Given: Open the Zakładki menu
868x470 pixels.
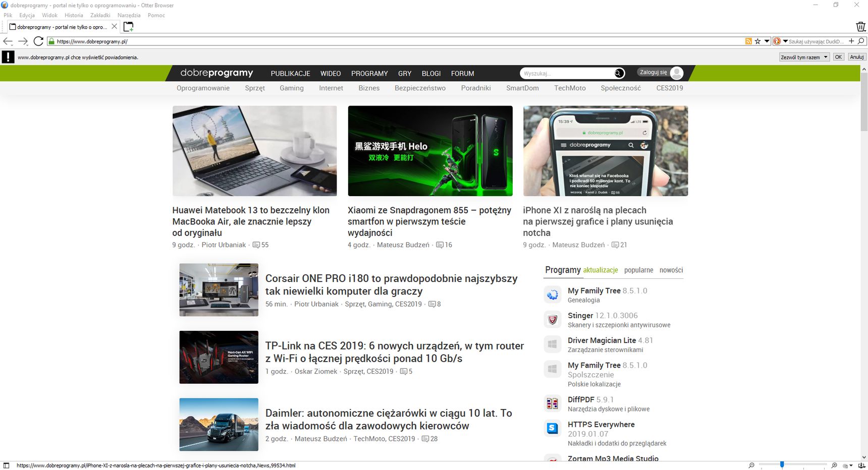Looking at the screenshot, I should click(100, 15).
